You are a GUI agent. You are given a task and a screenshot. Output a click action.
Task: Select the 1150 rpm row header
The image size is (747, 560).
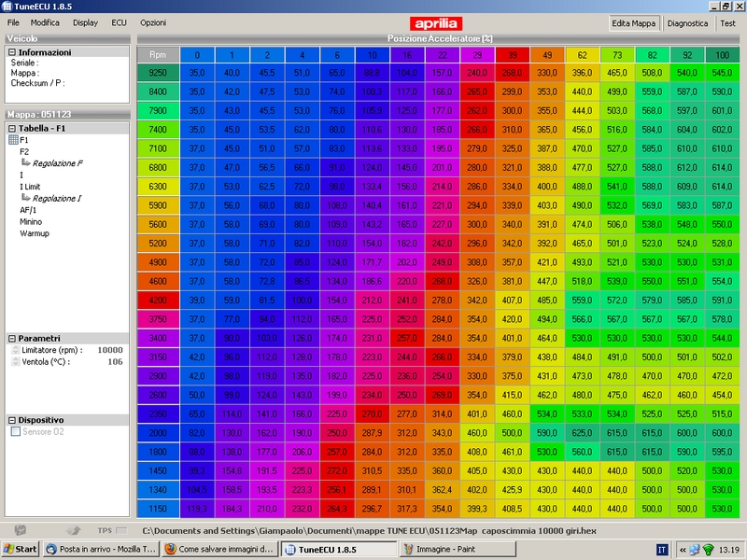(158, 509)
